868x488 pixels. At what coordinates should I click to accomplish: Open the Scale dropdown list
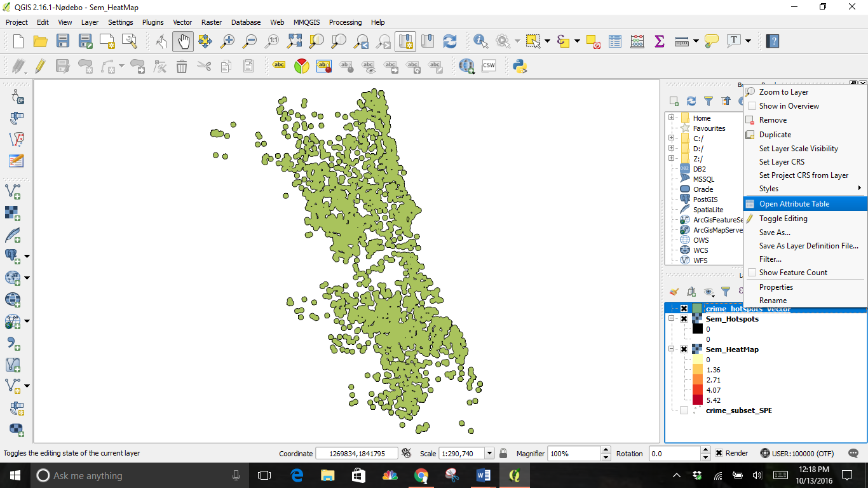[489, 454]
